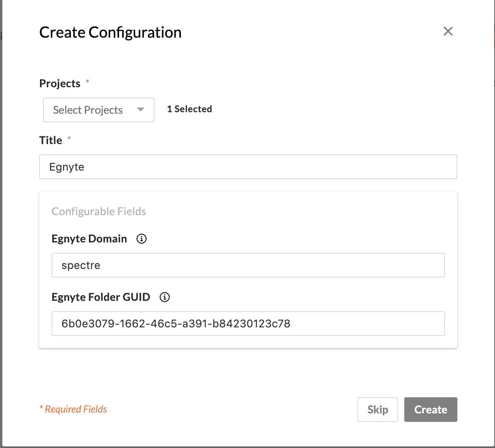Click the '1 Selected' text
Screen dimensions: 495x448
coord(189,109)
